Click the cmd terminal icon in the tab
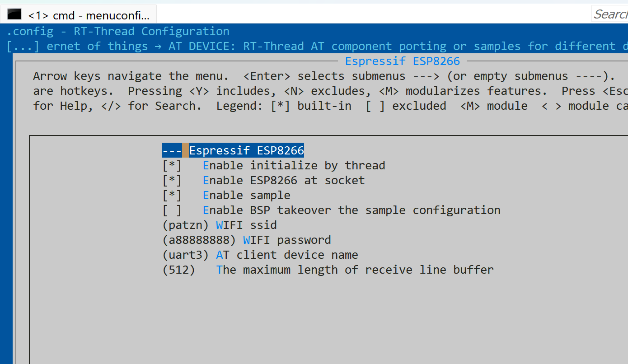Image resolution: width=628 pixels, height=364 pixels. (14, 14)
